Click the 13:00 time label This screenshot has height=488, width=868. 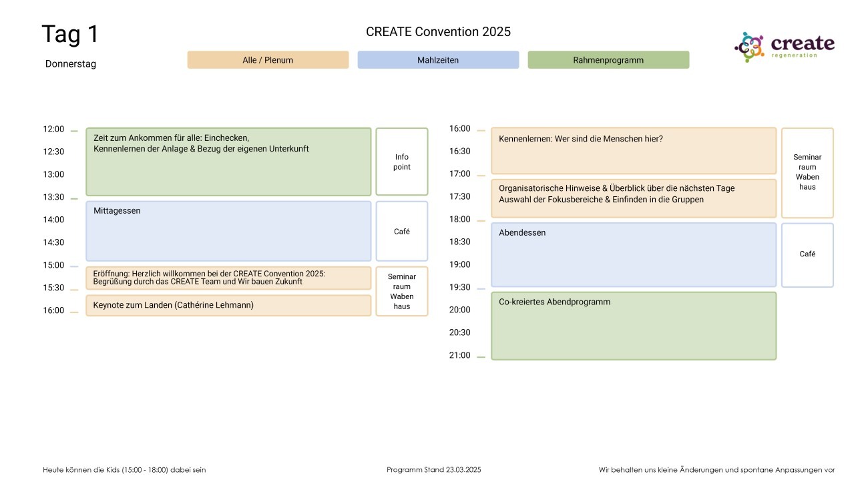(53, 174)
